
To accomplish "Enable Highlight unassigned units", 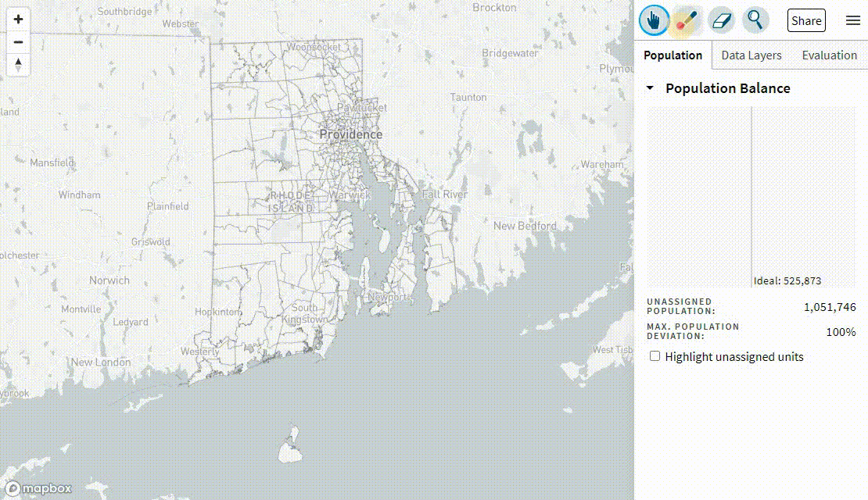I will [655, 356].
